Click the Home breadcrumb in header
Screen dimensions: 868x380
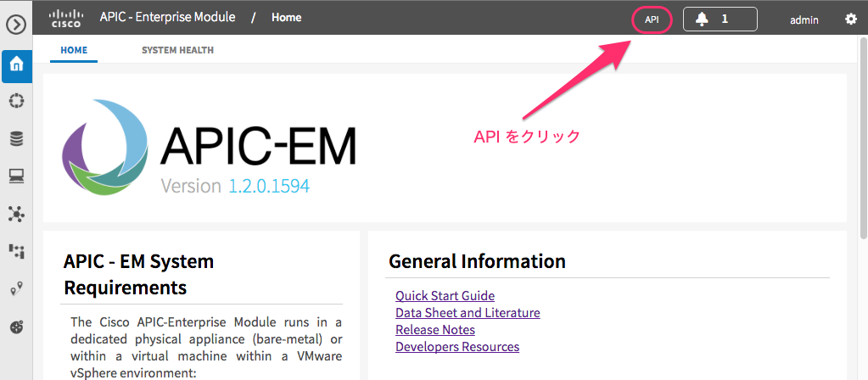(x=286, y=18)
